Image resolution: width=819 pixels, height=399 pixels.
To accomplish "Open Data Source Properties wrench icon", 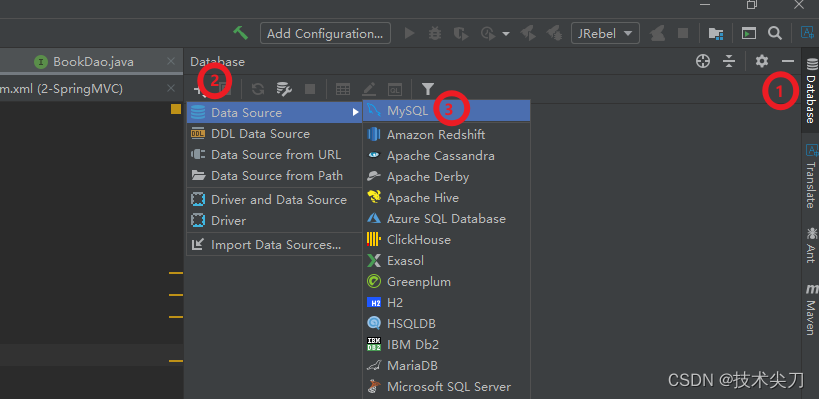I will [284, 89].
